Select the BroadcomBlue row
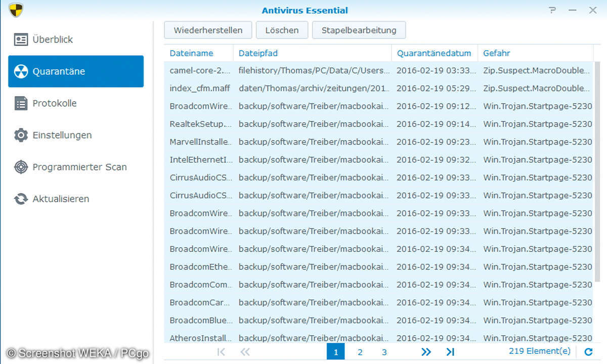This screenshot has height=364, width=607. pyautogui.click(x=378, y=321)
